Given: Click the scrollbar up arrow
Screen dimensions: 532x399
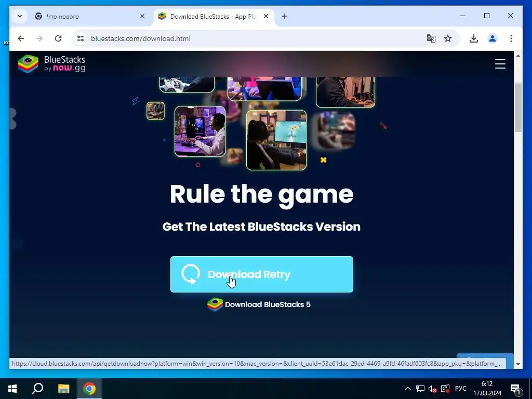Looking at the screenshot, I should pos(518,55).
